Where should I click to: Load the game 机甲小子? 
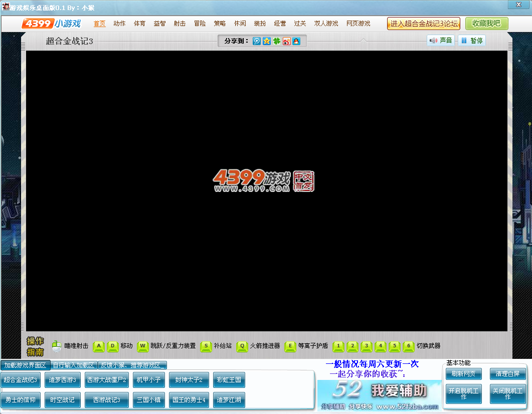point(148,380)
